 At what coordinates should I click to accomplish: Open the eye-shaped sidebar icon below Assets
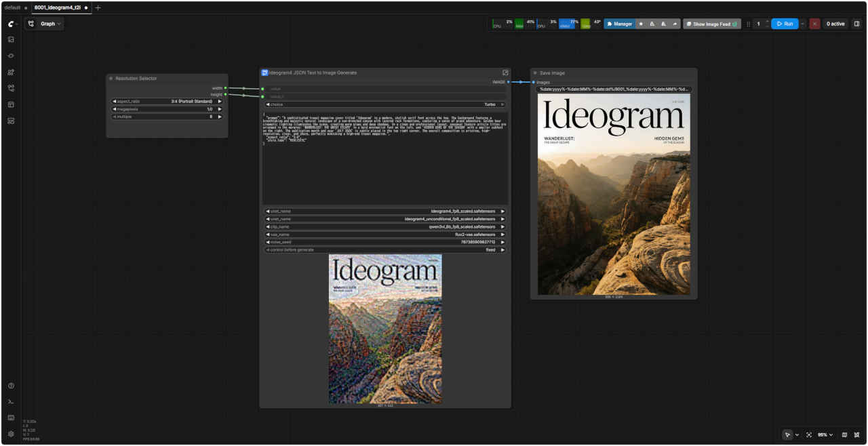click(11, 56)
